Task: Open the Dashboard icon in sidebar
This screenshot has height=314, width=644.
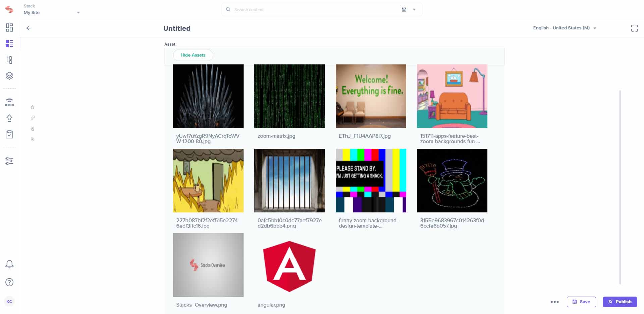Action: click(x=9, y=27)
